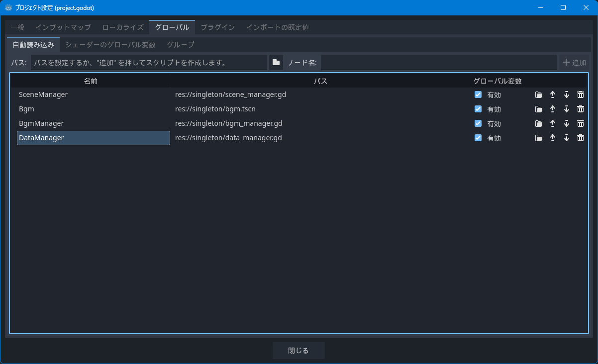
Task: Select the グローバル tab
Action: click(x=172, y=27)
